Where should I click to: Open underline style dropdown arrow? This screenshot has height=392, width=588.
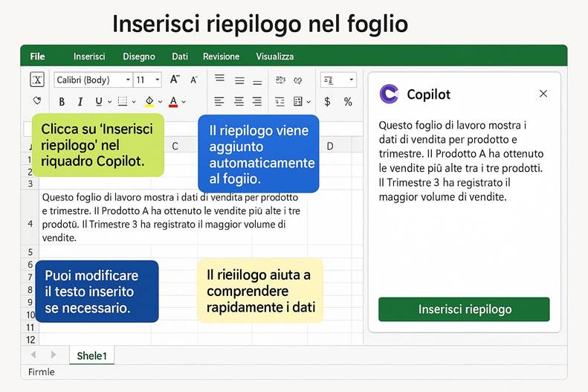click(109, 102)
